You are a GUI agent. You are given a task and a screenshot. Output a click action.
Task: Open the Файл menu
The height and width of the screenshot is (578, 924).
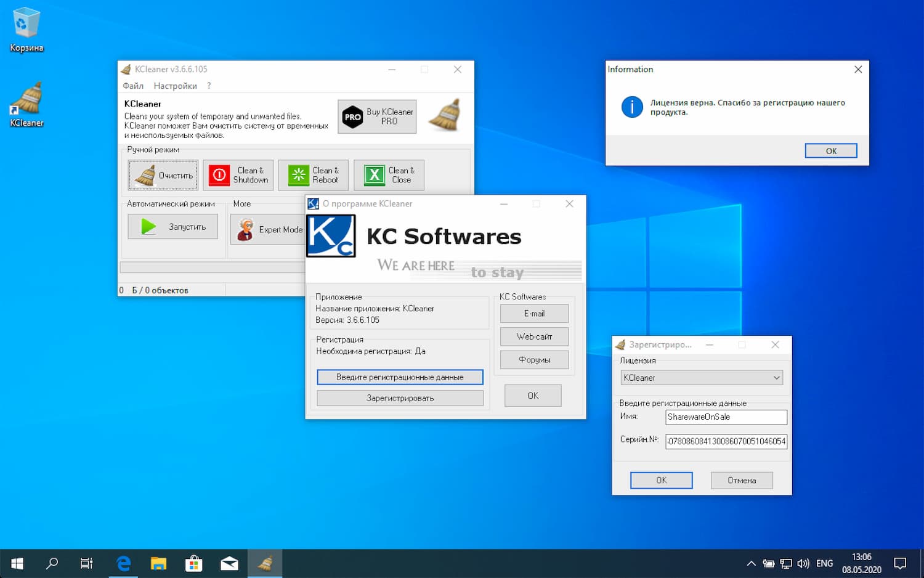point(133,86)
